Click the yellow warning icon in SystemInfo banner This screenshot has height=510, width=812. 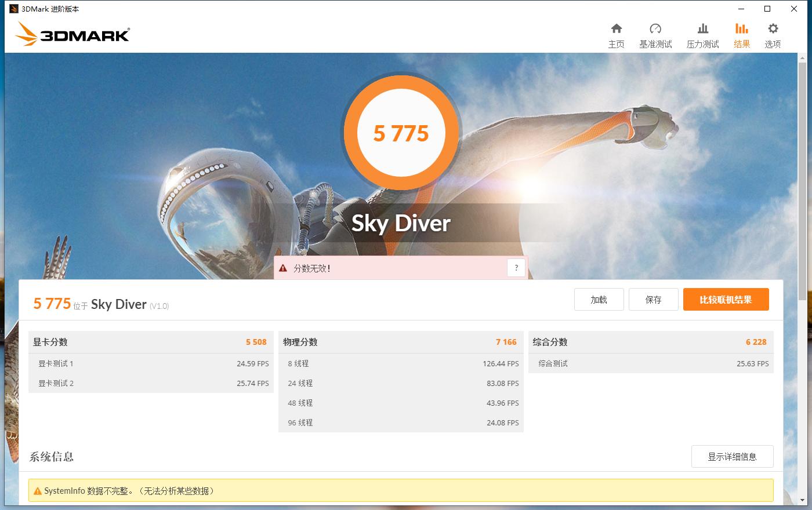(37, 490)
